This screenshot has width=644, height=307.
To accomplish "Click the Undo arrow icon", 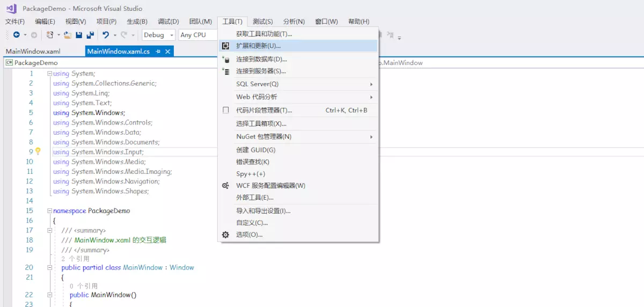I will point(106,35).
